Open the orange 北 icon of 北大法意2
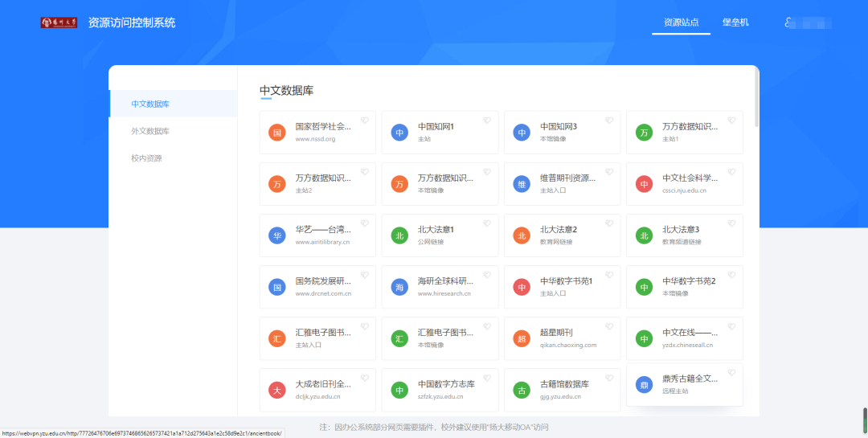This screenshot has height=438, width=868. click(522, 235)
